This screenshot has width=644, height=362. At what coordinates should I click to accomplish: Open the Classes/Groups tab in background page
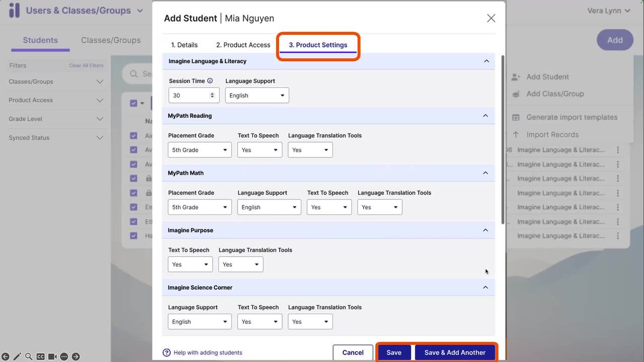[111, 40]
